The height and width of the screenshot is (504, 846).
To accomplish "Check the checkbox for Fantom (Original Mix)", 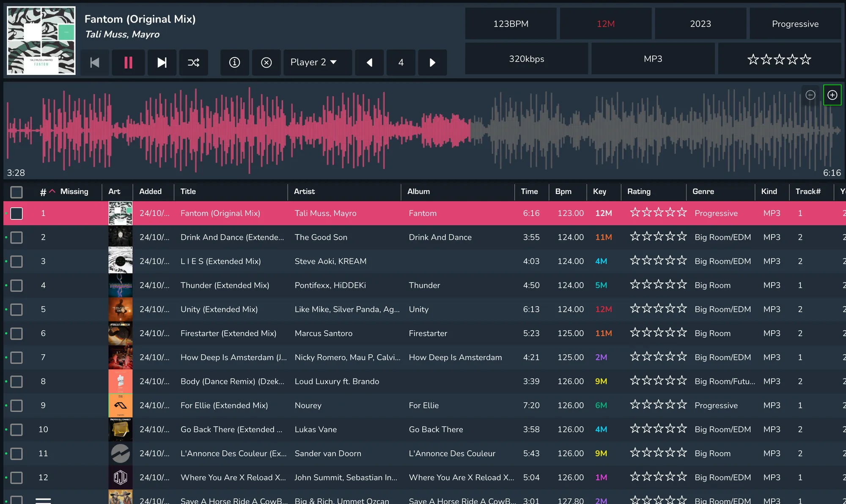I will tap(16, 214).
